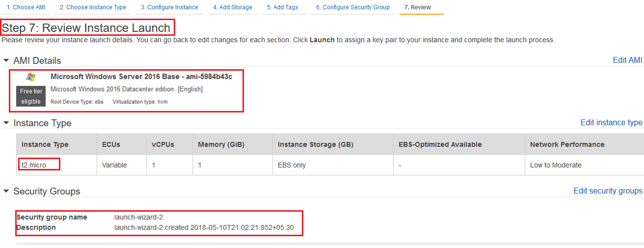The width and height of the screenshot is (644, 248).
Task: Click the Network Performance column header
Action: (567, 145)
